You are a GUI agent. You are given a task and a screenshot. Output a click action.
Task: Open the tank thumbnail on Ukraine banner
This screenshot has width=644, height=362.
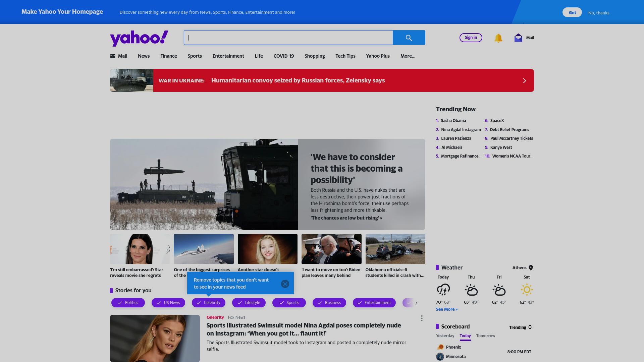[131, 80]
